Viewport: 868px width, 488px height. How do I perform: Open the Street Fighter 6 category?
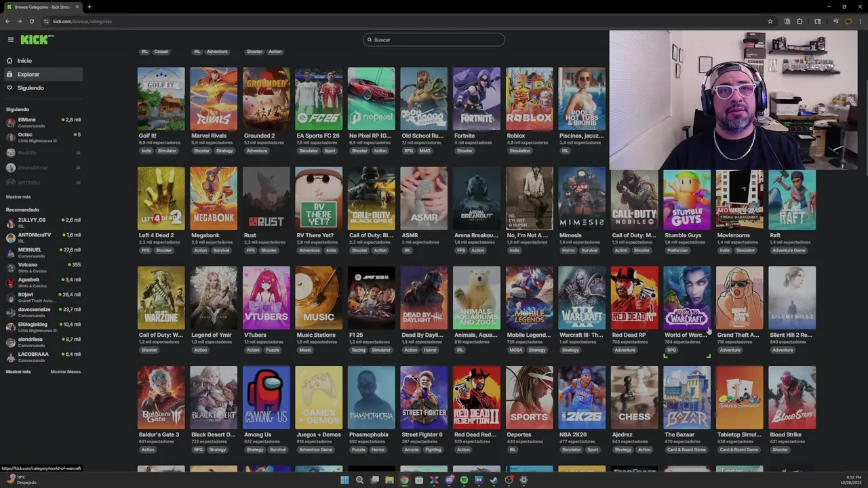click(x=424, y=398)
